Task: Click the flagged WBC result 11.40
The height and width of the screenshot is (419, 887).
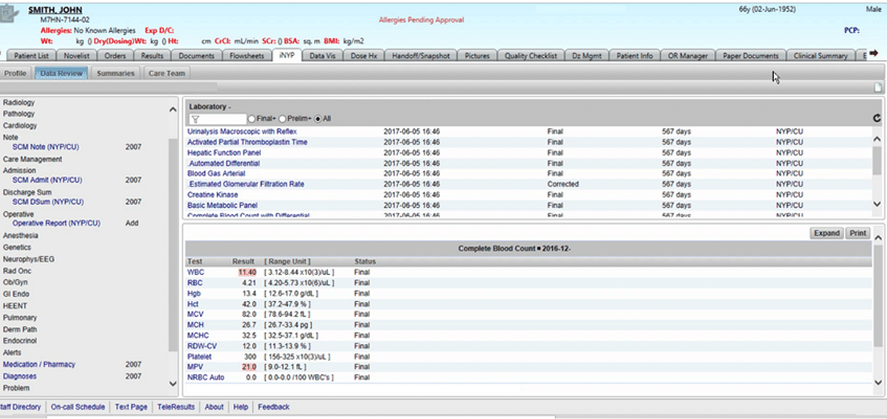Action: pyautogui.click(x=247, y=273)
